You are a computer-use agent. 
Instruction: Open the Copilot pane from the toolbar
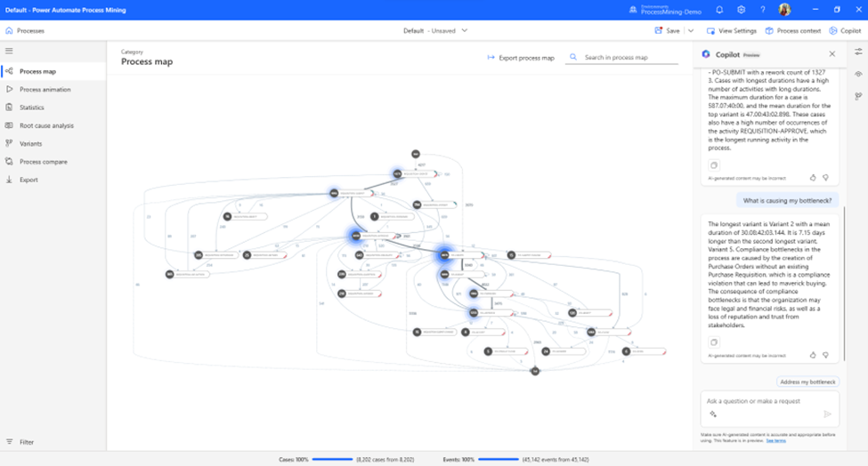[844, 30]
